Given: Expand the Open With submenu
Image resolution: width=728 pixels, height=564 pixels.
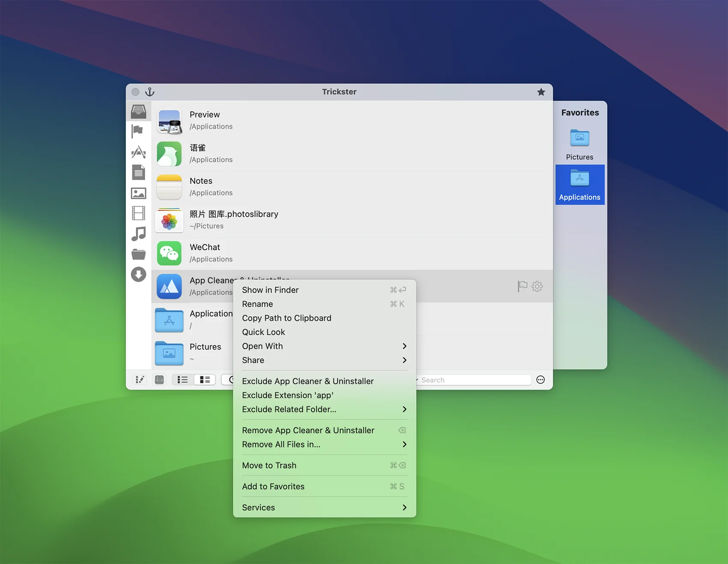Looking at the screenshot, I should point(324,346).
